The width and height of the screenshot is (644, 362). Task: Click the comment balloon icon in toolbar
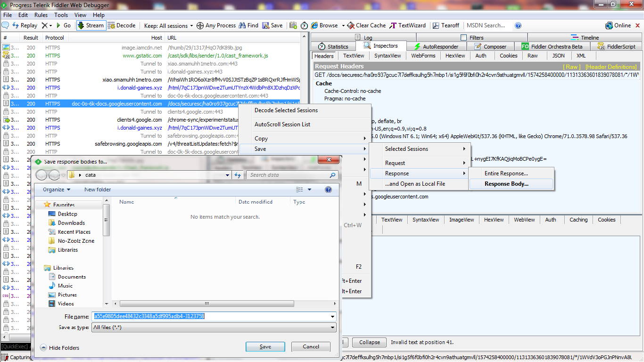point(6,25)
